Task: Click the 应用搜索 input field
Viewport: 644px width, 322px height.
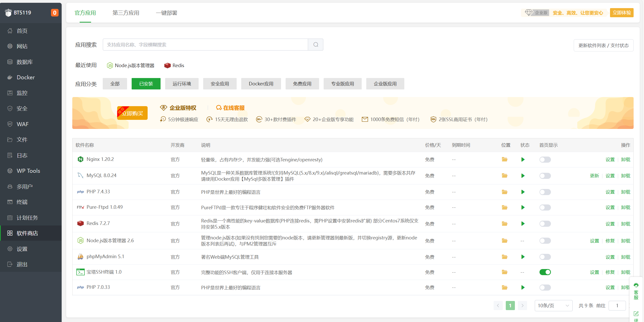Action: pos(205,45)
